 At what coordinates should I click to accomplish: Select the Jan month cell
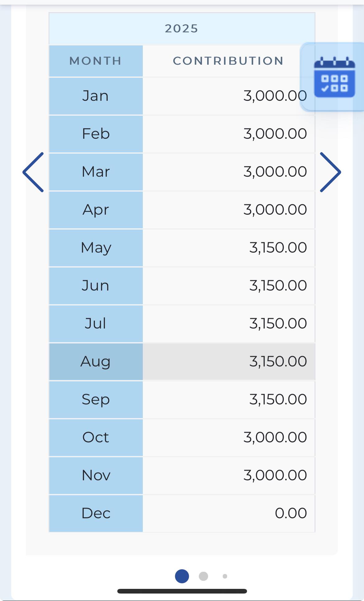tap(96, 96)
